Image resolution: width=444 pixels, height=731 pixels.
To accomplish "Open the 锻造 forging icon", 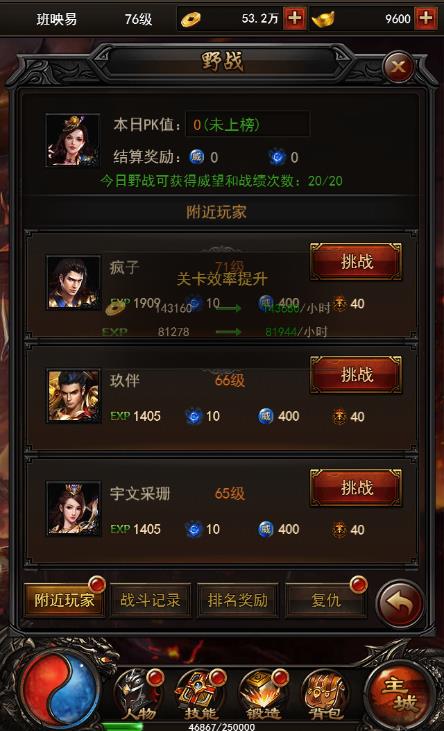I will [x=262, y=695].
